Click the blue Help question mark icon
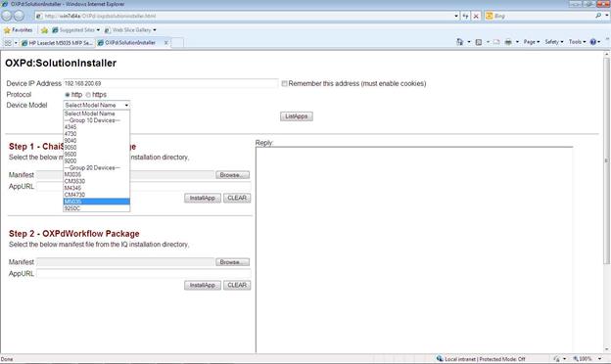This screenshot has height=364, width=611. tap(593, 42)
